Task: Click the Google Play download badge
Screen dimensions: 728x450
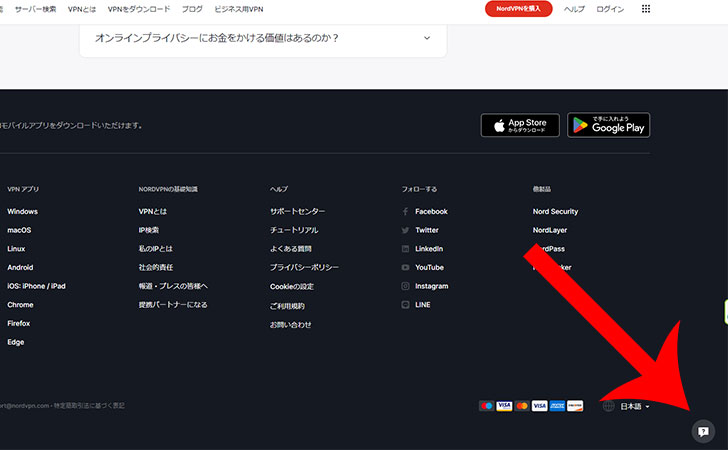Action: [x=608, y=125]
